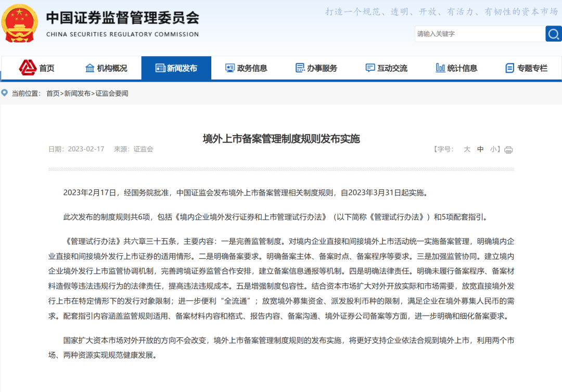Click the 当前位置 label
Screen dimensions: 562x392
pos(26,94)
